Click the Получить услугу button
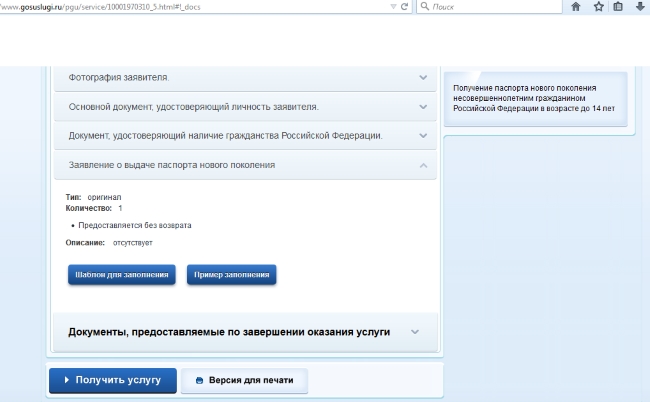The height and width of the screenshot is (402, 650). (113, 381)
